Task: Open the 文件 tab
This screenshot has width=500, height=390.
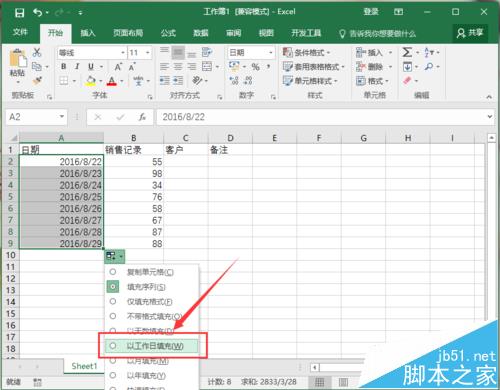Action: tap(20, 32)
